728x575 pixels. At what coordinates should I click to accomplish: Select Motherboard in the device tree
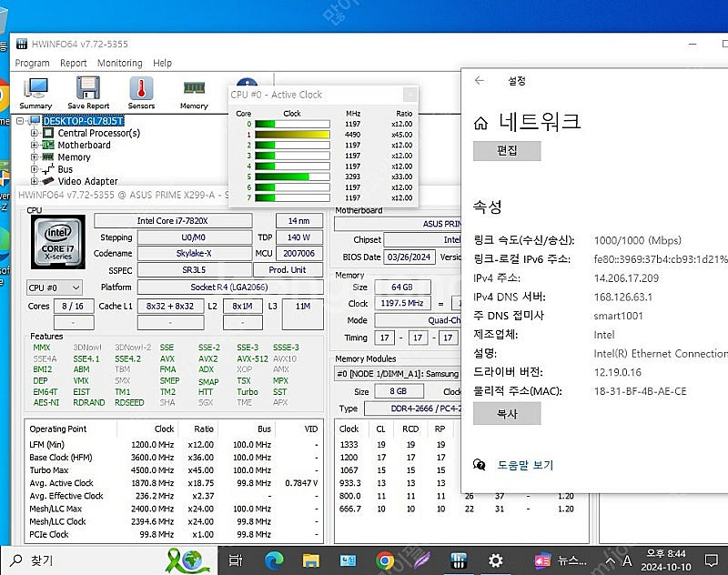84,146
